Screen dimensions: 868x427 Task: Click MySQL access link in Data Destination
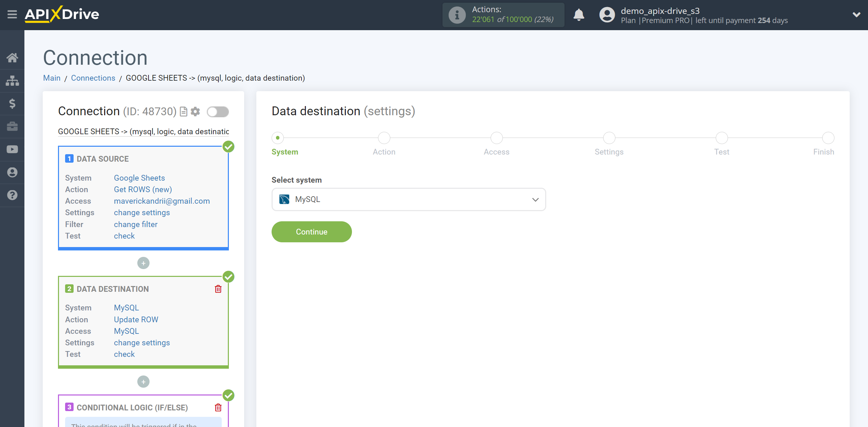pos(126,331)
